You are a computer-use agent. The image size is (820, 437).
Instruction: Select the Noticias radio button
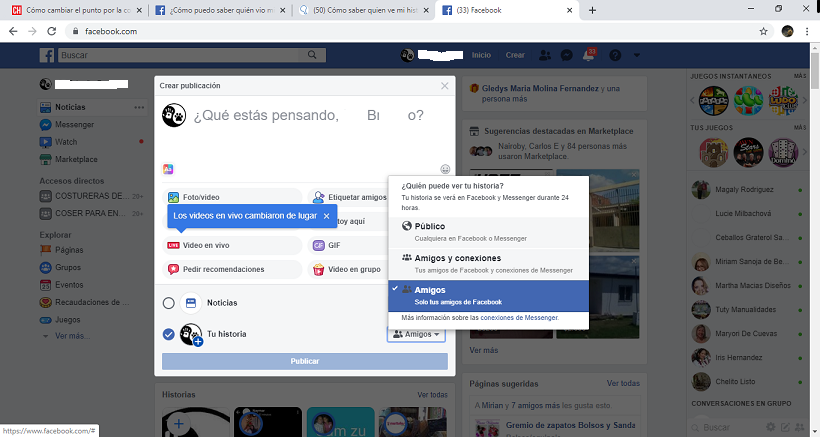tap(168, 303)
